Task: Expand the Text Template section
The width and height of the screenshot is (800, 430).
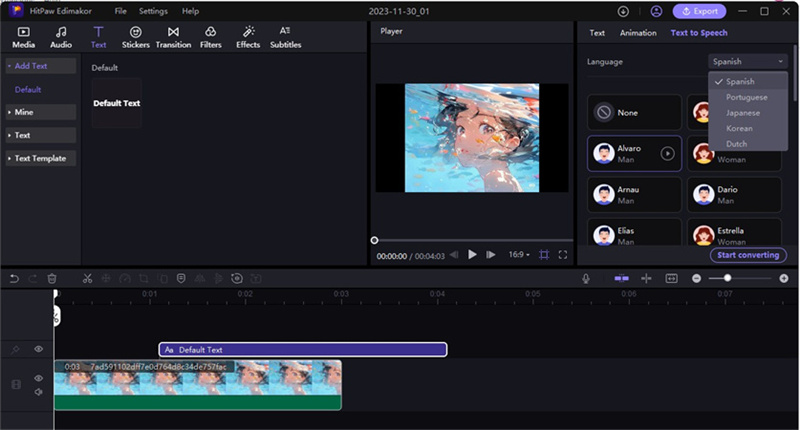Action: (39, 158)
